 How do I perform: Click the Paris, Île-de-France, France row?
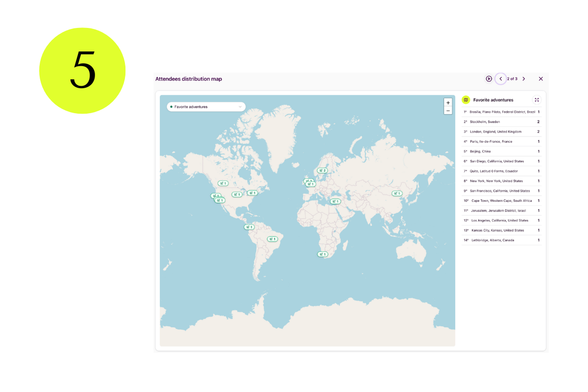point(502,142)
